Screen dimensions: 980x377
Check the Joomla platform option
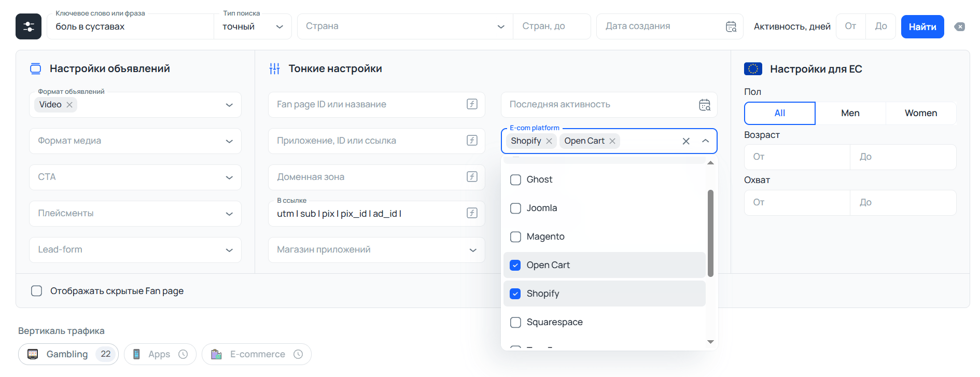(x=515, y=208)
